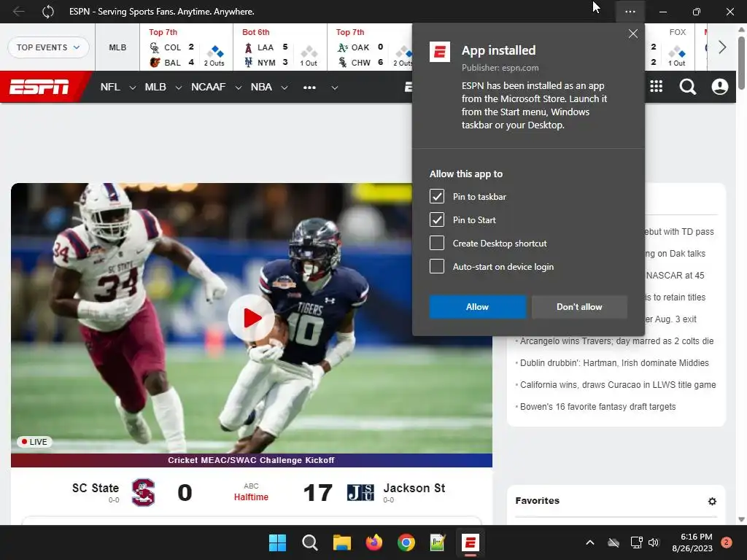The image size is (747, 560).
Task: Open California wins LLWS headline
Action: pyautogui.click(x=617, y=385)
